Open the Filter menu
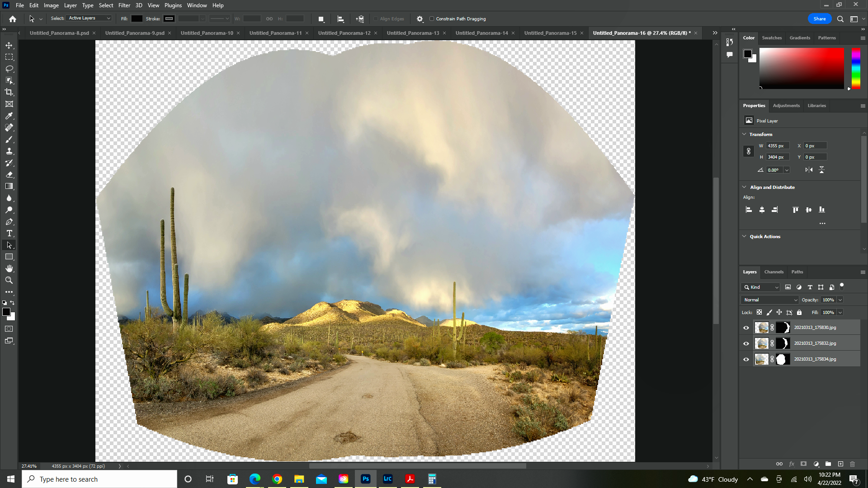The width and height of the screenshot is (868, 488). 124,5
